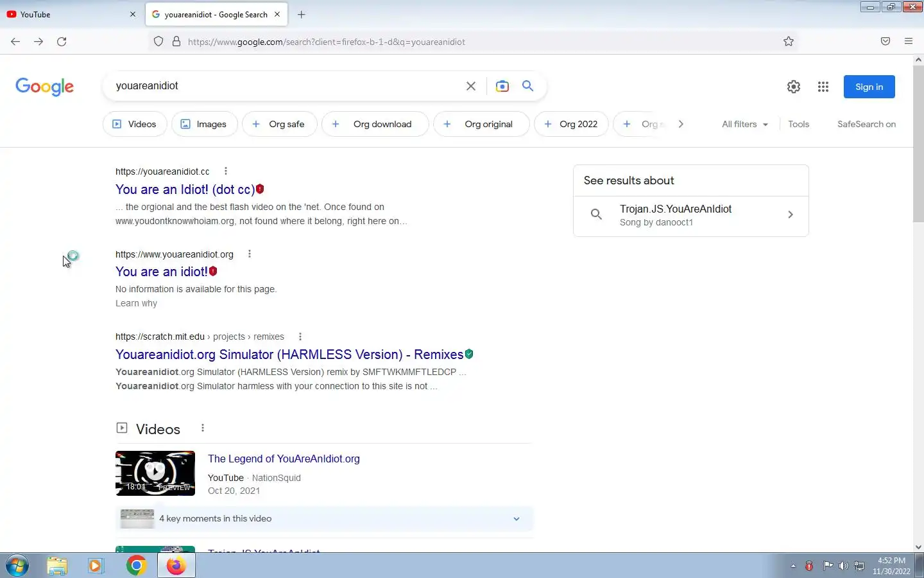Click the Google logo
This screenshot has width=924, height=578.
pos(44,87)
